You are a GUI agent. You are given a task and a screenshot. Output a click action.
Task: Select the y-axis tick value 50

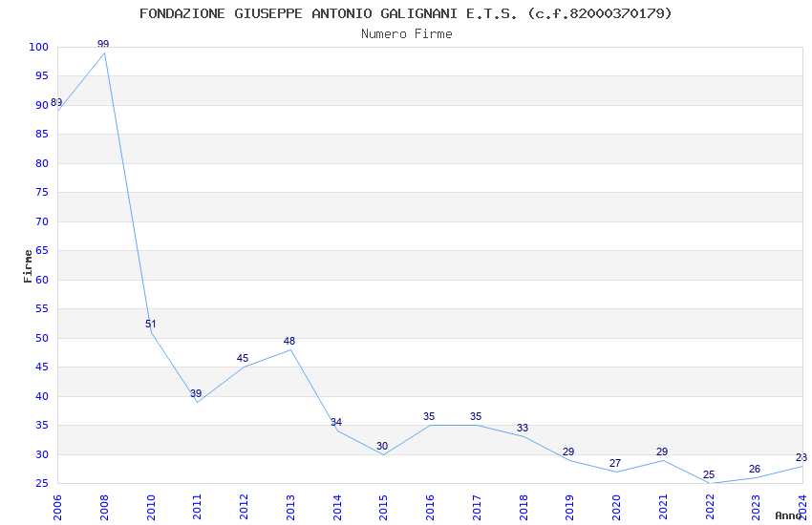(x=41, y=338)
